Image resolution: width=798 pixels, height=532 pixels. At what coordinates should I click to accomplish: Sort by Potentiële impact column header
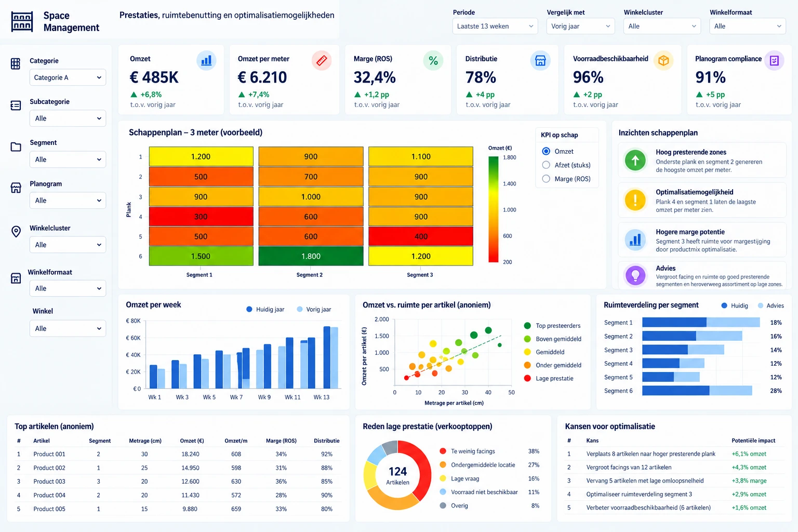point(753,441)
